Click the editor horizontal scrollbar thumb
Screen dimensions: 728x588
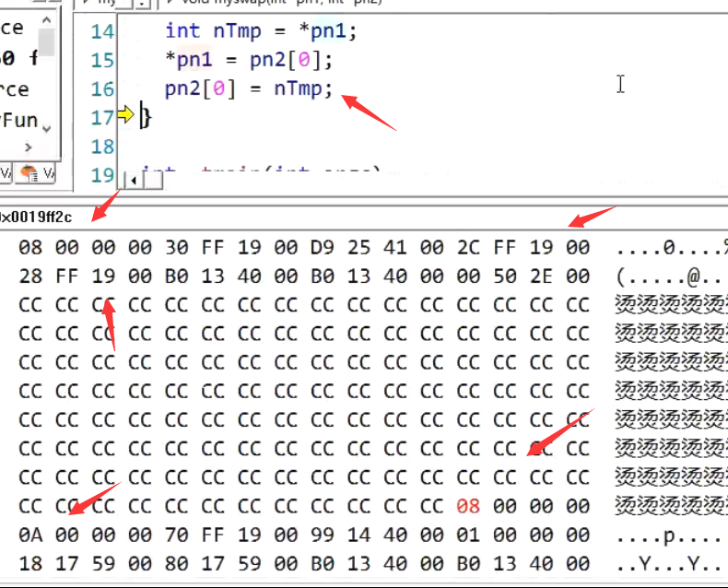(x=153, y=181)
